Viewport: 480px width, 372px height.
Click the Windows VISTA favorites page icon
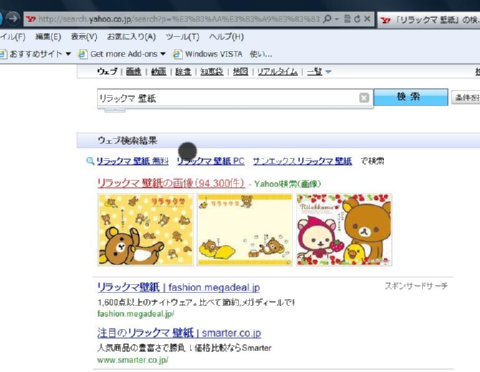point(178,54)
